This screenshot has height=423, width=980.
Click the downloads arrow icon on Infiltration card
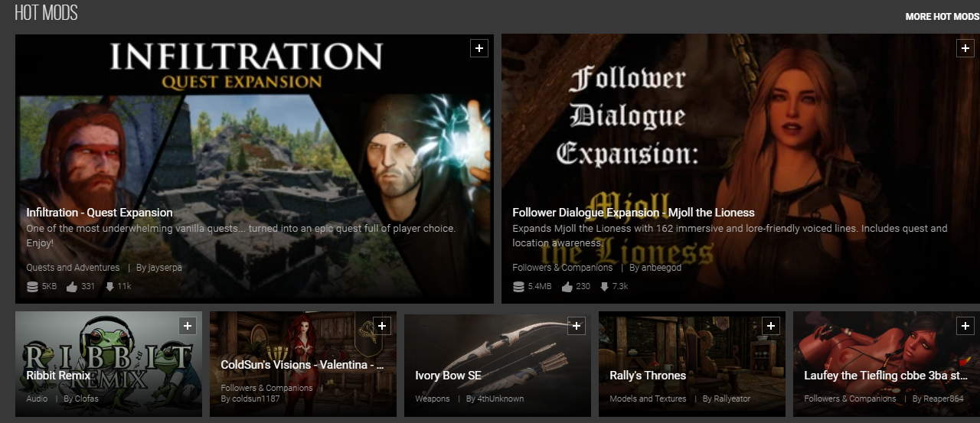109,287
